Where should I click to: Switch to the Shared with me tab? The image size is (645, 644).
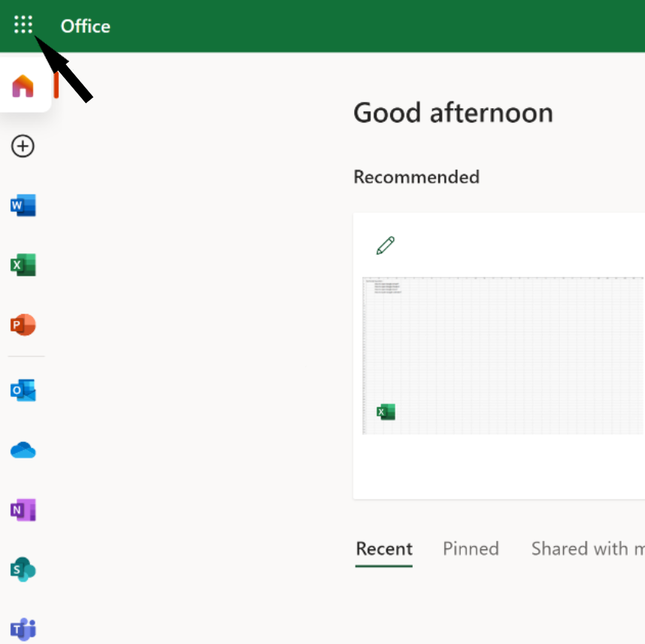588,549
